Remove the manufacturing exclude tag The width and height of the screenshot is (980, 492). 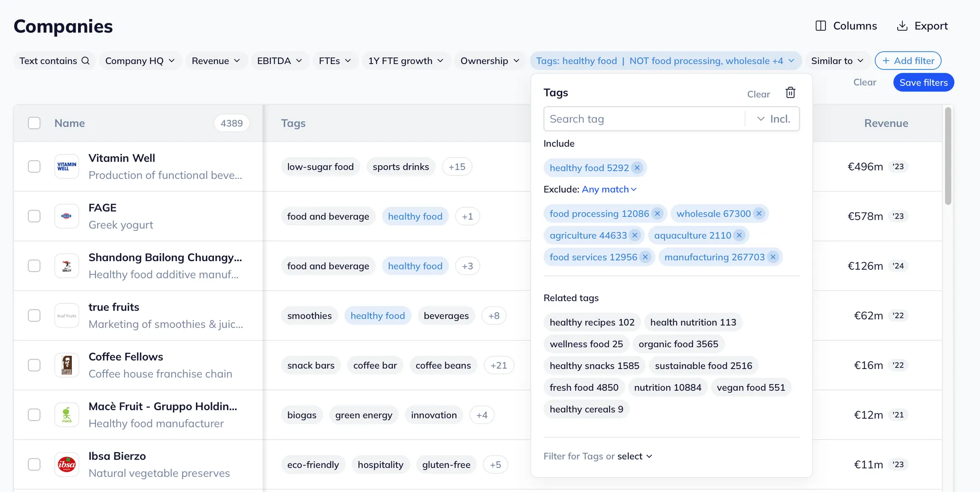click(x=773, y=257)
